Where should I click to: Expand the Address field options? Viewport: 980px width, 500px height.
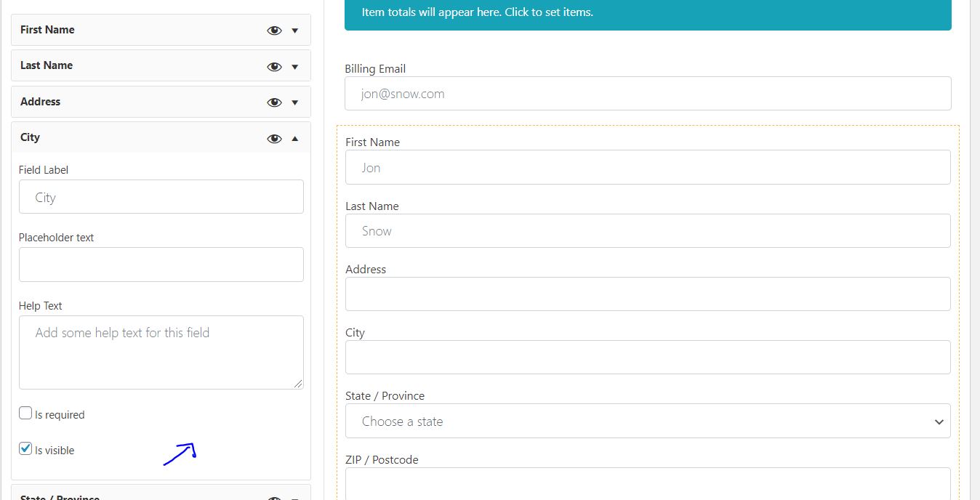pos(294,102)
